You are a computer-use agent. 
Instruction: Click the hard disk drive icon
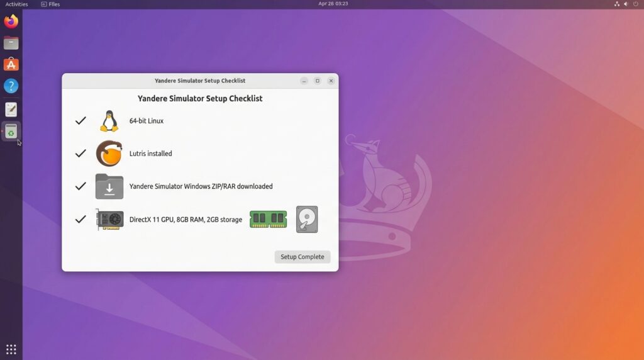tap(307, 220)
